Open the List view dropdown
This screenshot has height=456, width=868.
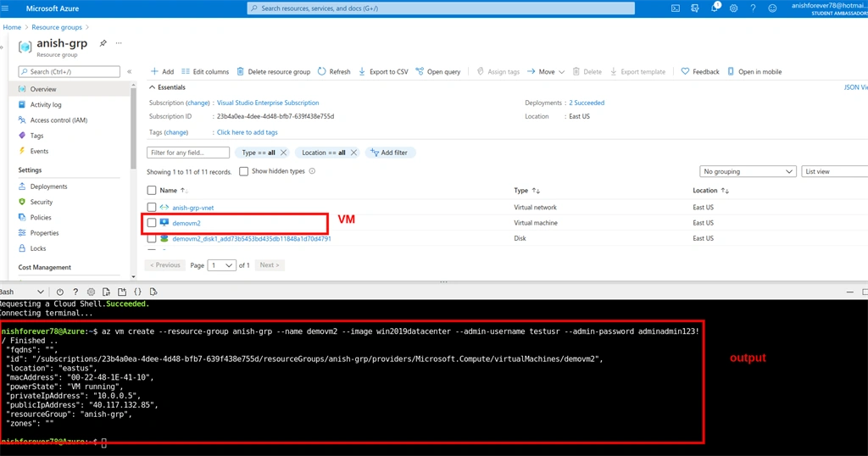(835, 171)
